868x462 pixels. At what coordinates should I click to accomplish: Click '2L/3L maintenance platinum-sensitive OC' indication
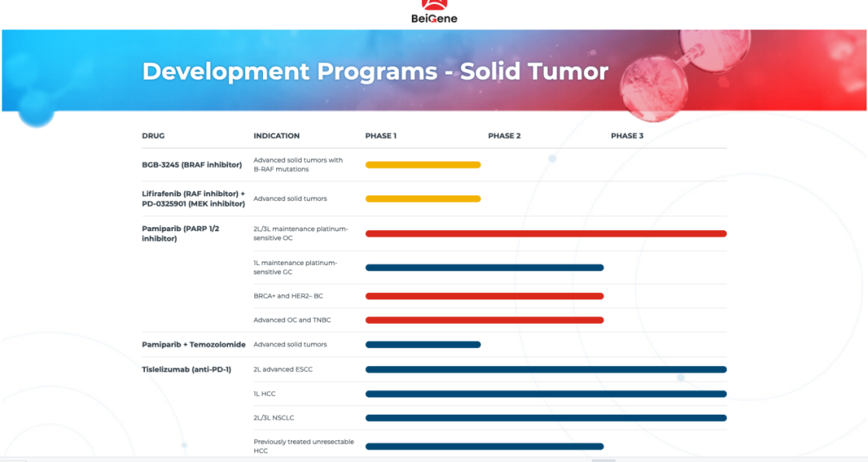coord(301,233)
